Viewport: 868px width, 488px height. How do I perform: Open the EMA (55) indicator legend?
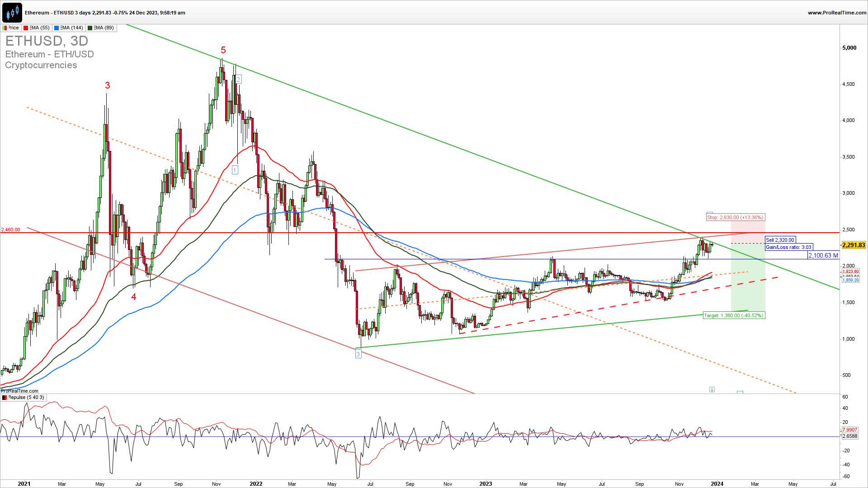click(x=37, y=28)
